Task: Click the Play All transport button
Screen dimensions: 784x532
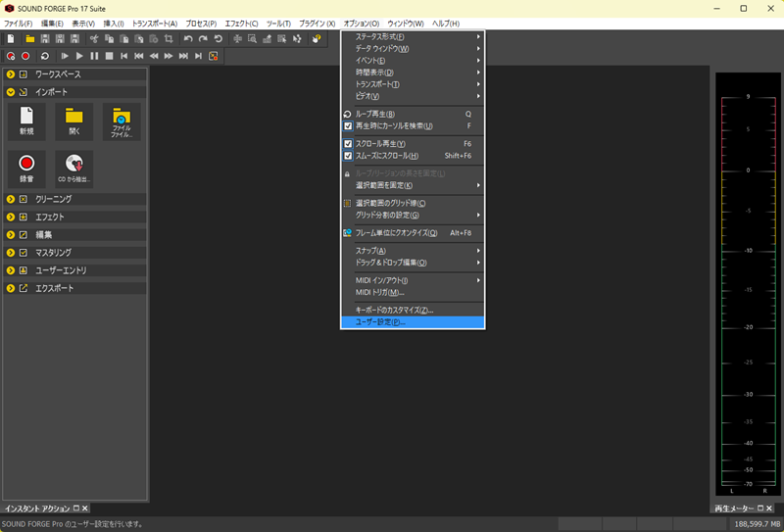Action: [65, 56]
